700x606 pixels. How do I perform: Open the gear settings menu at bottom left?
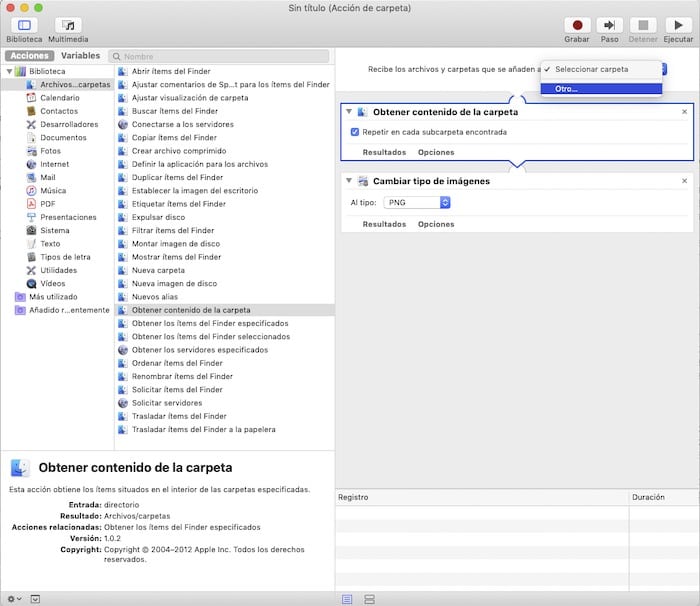13,598
